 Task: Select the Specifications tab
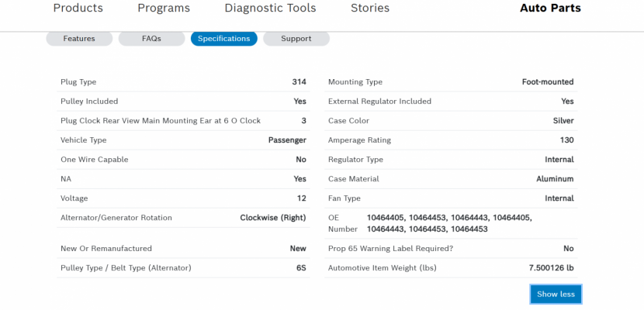(223, 39)
